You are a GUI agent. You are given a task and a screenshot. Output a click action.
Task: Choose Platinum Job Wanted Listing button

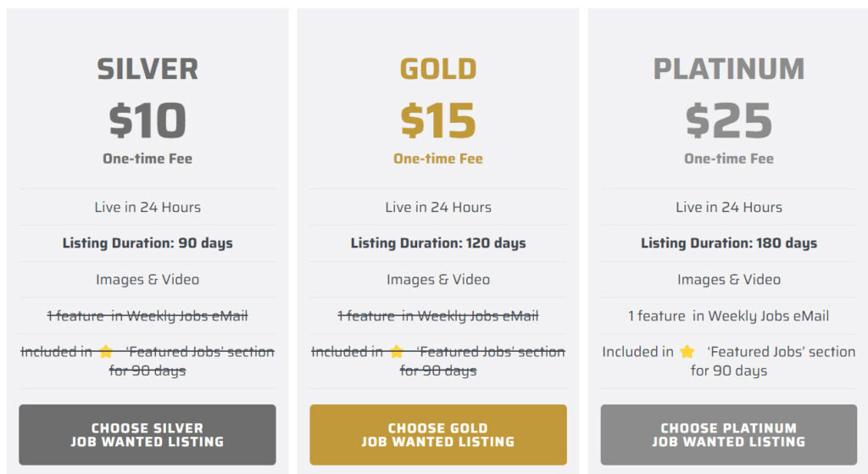coord(728,435)
